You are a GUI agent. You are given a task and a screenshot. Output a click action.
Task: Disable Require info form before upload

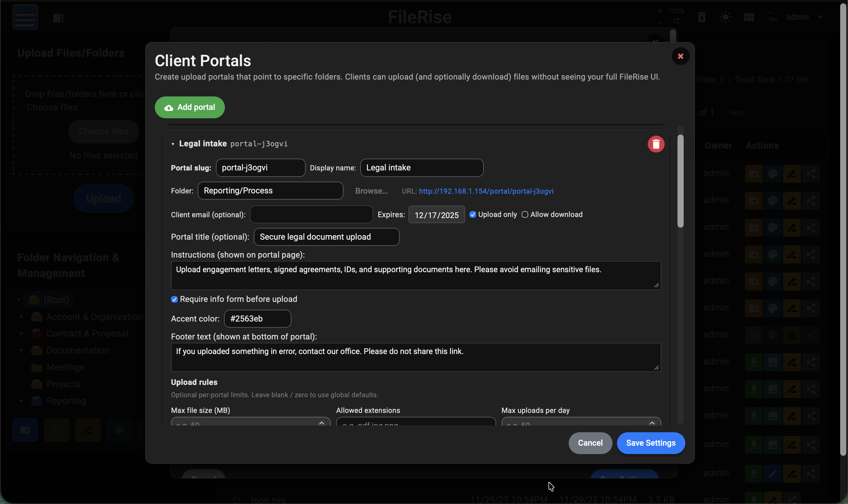pyautogui.click(x=174, y=299)
